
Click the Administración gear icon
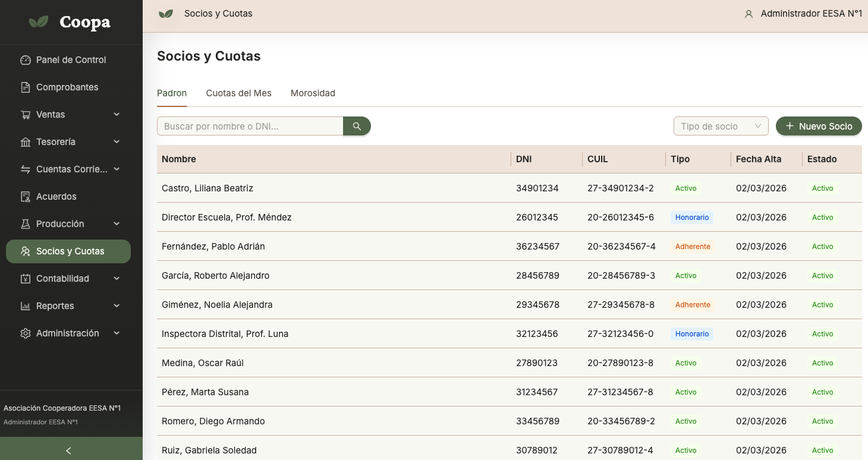pos(26,333)
